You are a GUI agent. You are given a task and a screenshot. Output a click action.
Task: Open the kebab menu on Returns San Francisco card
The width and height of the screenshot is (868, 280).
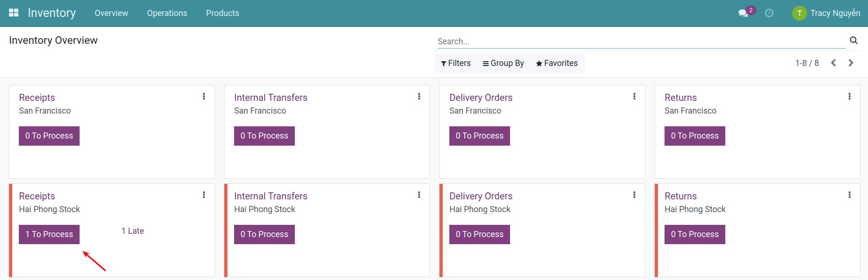coord(850,96)
